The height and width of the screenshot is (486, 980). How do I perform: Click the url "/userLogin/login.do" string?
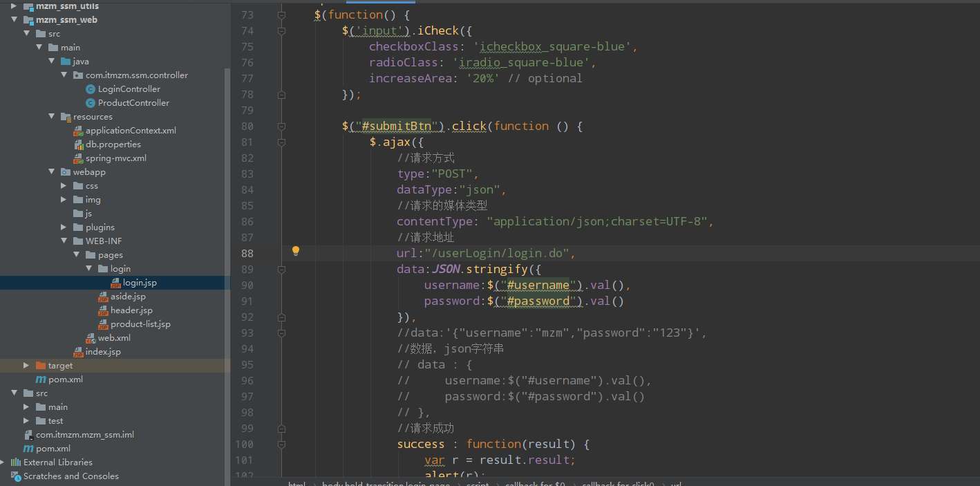point(496,253)
